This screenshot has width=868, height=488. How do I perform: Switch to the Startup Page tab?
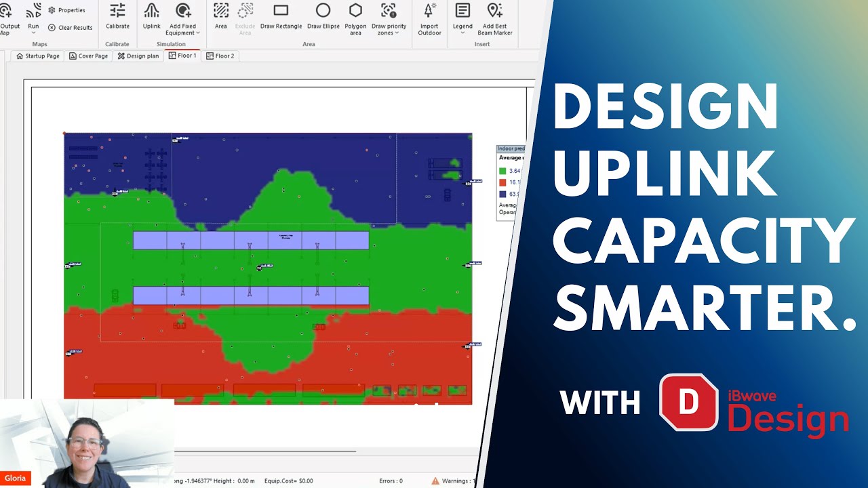click(37, 56)
